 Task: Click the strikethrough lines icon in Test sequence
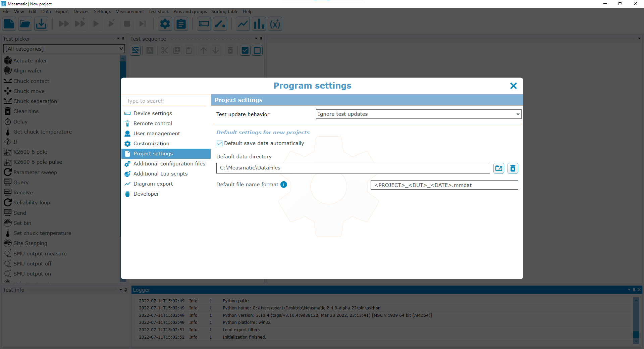(135, 50)
